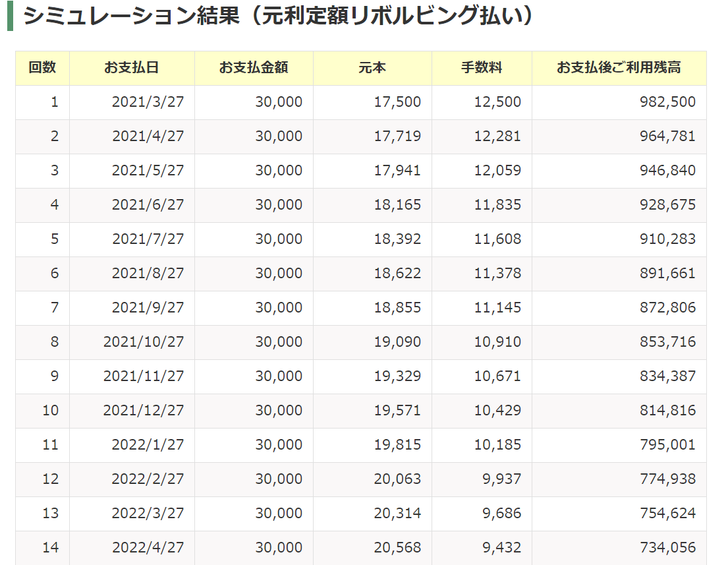The image size is (728, 565).
Task: Click principal value 18,855
Action: pyautogui.click(x=398, y=308)
